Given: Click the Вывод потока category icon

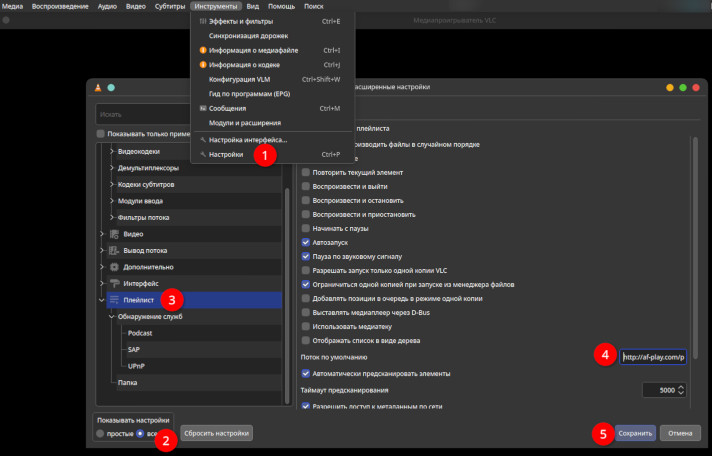Looking at the screenshot, I should pos(114,250).
